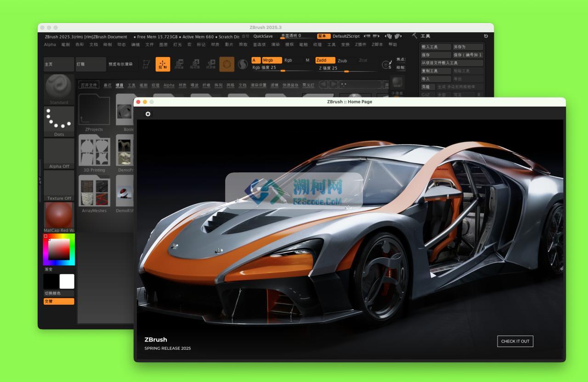The image size is (588, 382).
Task: Click 克隆 (Clone) in Tool panel
Action: [427, 87]
